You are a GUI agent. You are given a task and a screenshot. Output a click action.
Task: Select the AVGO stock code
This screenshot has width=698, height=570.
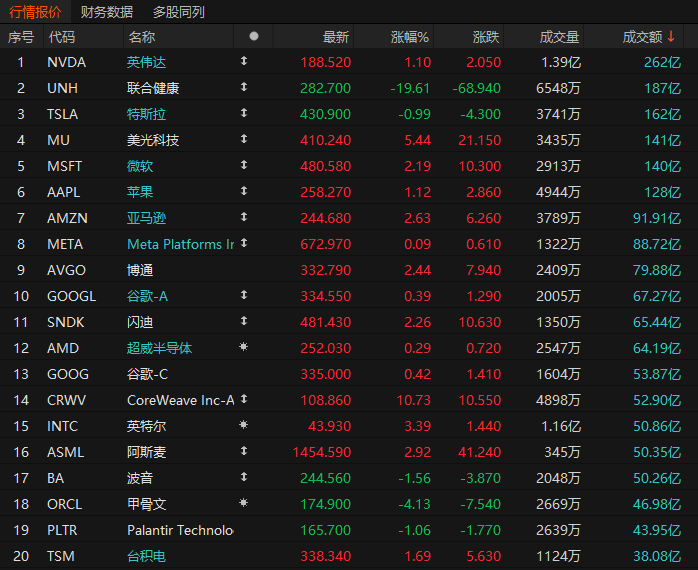66,270
